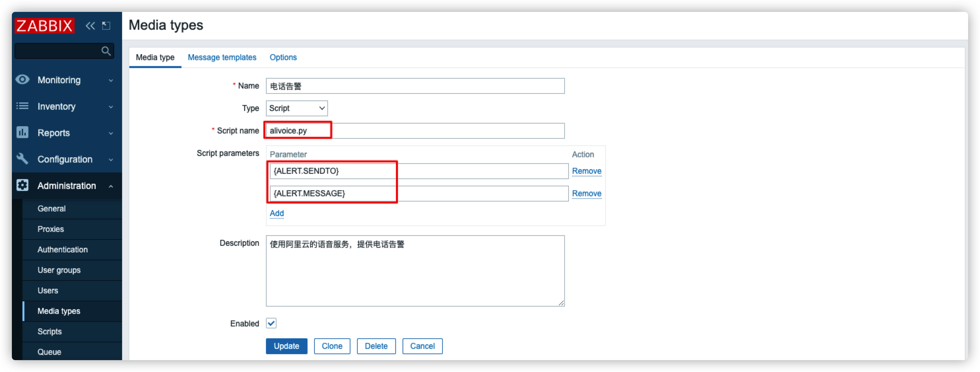Click the Reports bar chart icon
The image size is (980, 372).
22,132
